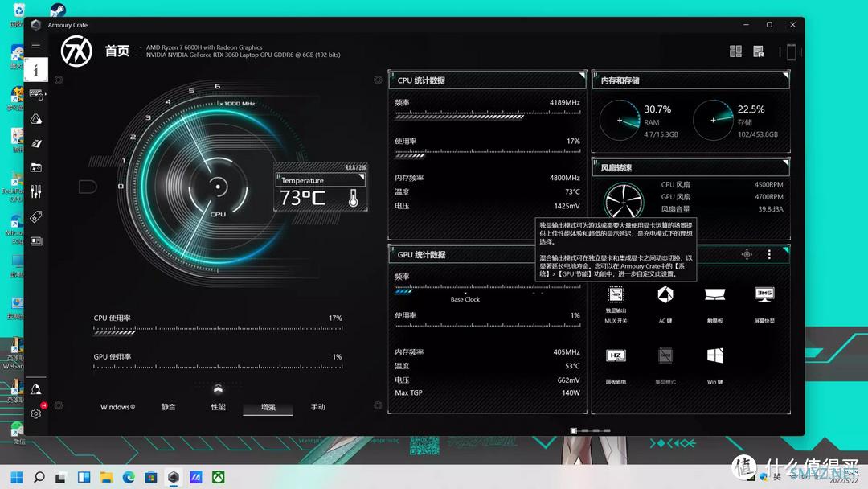Viewport: 868px width, 489px height.
Task: Click the GPU 使用率 1% progress bar
Action: [x=218, y=368]
